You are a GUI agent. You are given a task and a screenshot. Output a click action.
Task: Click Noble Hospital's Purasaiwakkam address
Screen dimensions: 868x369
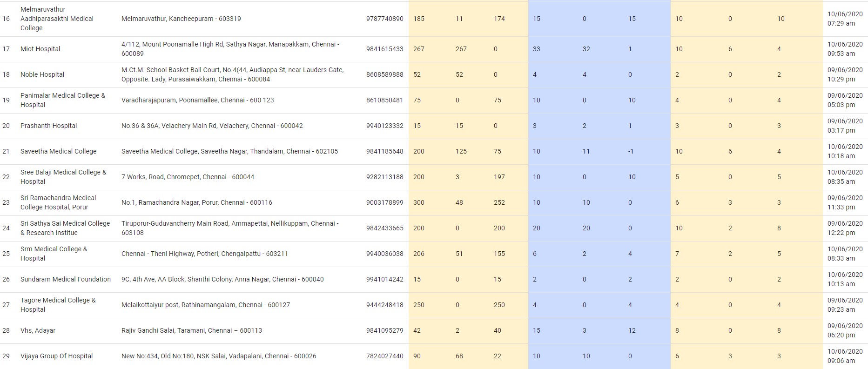(233, 74)
